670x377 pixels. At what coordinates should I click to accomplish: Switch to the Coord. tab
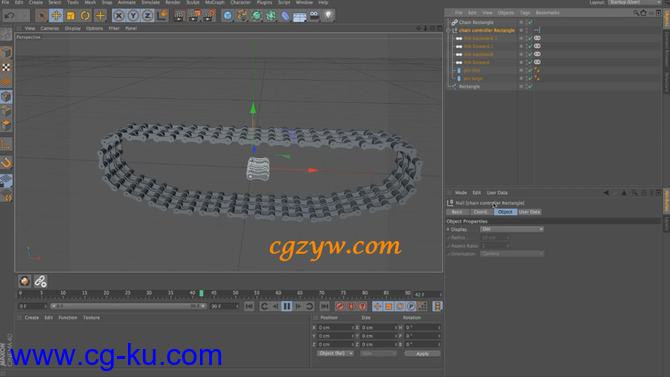click(x=480, y=212)
